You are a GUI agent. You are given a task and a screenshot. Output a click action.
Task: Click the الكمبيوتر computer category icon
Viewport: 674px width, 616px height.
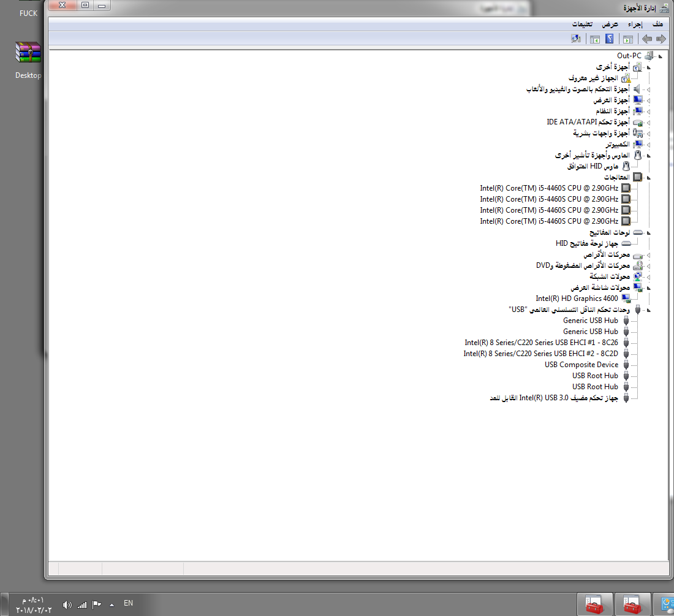coord(638,144)
